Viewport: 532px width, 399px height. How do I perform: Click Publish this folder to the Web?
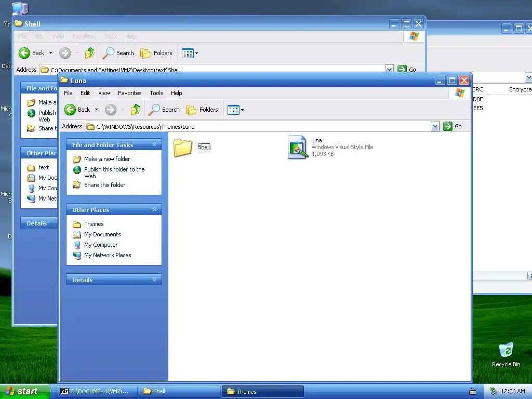click(x=114, y=172)
